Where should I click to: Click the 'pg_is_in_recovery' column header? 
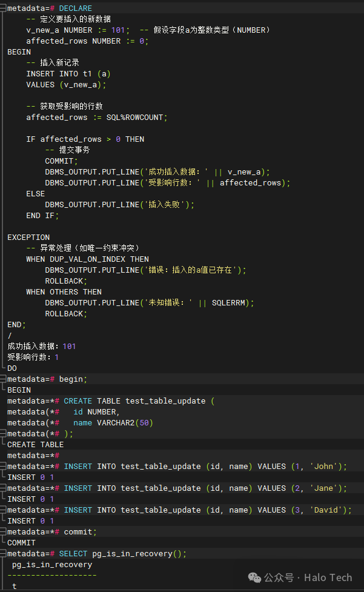click(x=52, y=565)
